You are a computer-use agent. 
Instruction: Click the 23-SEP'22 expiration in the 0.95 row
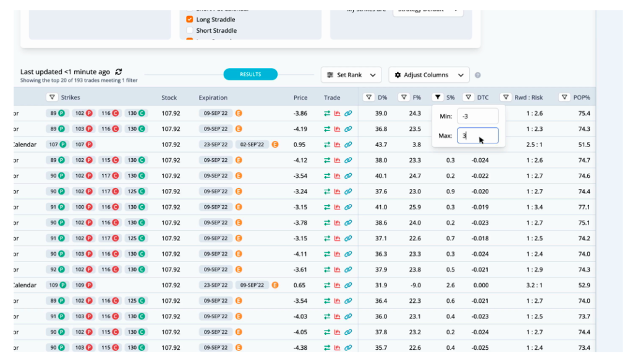point(216,145)
